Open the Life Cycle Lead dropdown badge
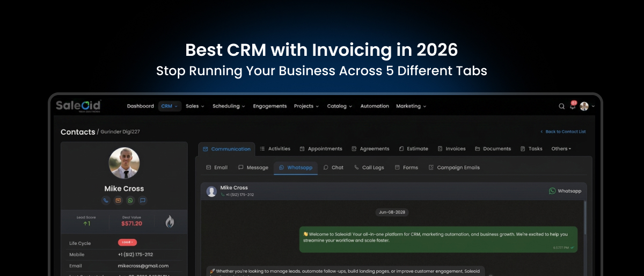Screen dimensions: 644x276 [127, 243]
